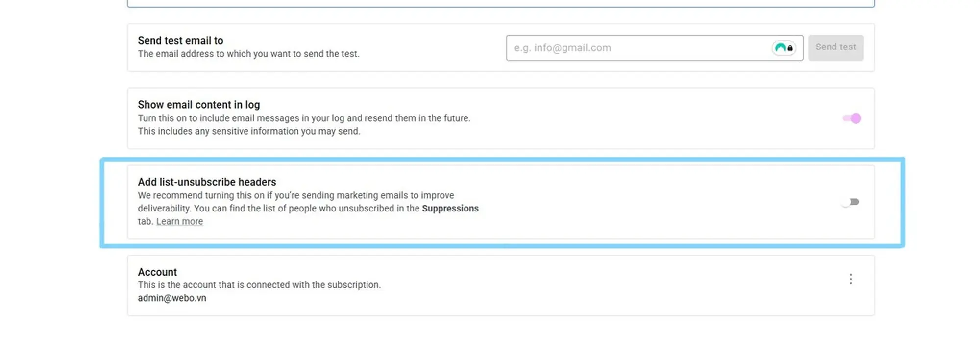The height and width of the screenshot is (351, 980).
Task: Click the 'Show email content in log' heading
Action: tap(199, 105)
